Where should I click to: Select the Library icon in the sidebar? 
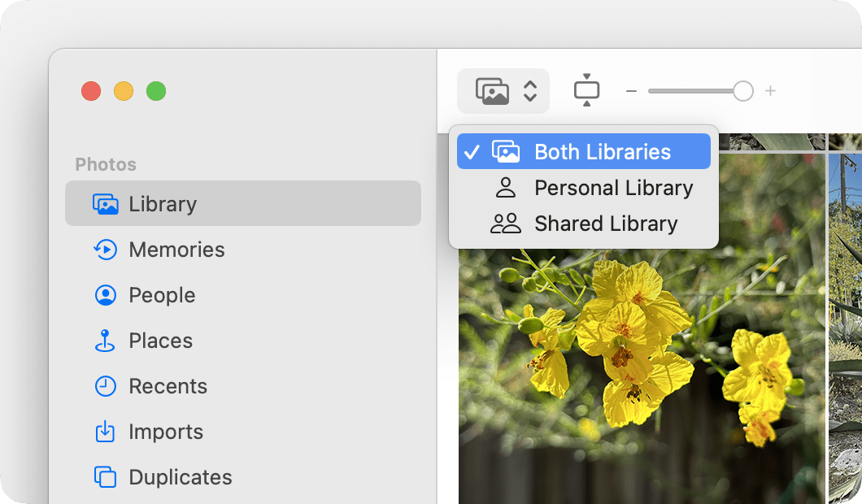coord(107,203)
